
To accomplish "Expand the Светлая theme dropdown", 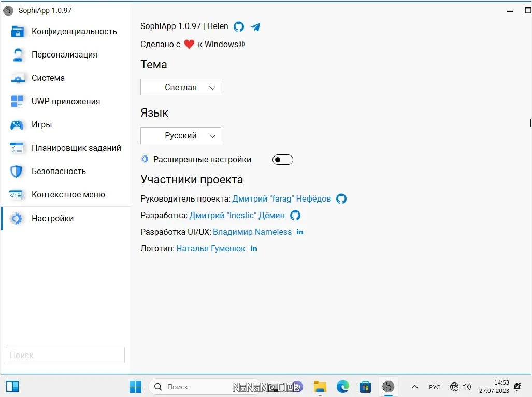I will pos(181,87).
